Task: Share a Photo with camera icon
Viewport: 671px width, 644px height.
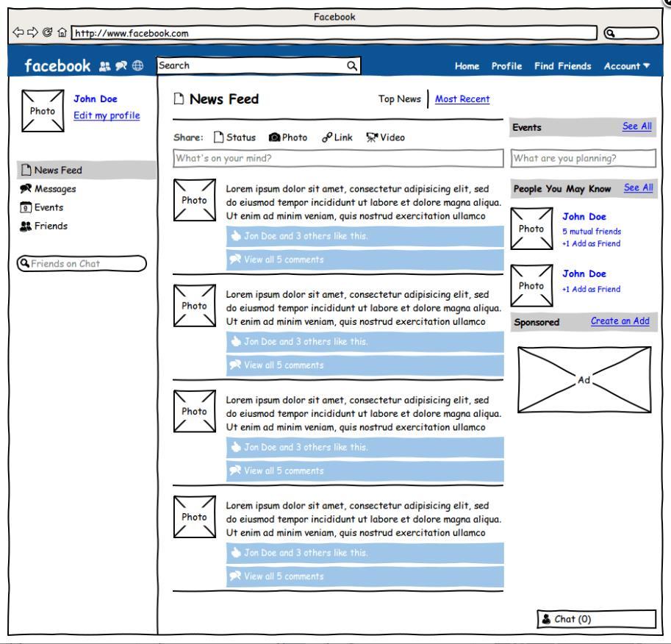Action: click(x=288, y=137)
